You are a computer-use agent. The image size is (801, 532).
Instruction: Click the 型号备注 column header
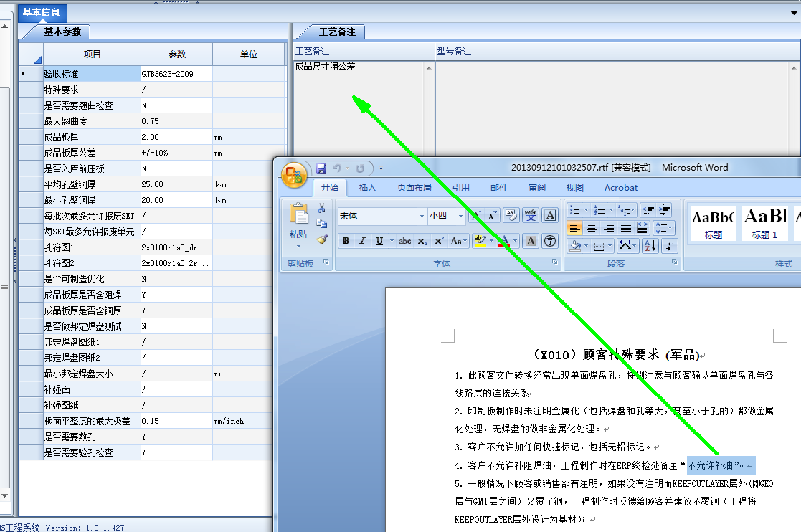[x=617, y=51]
